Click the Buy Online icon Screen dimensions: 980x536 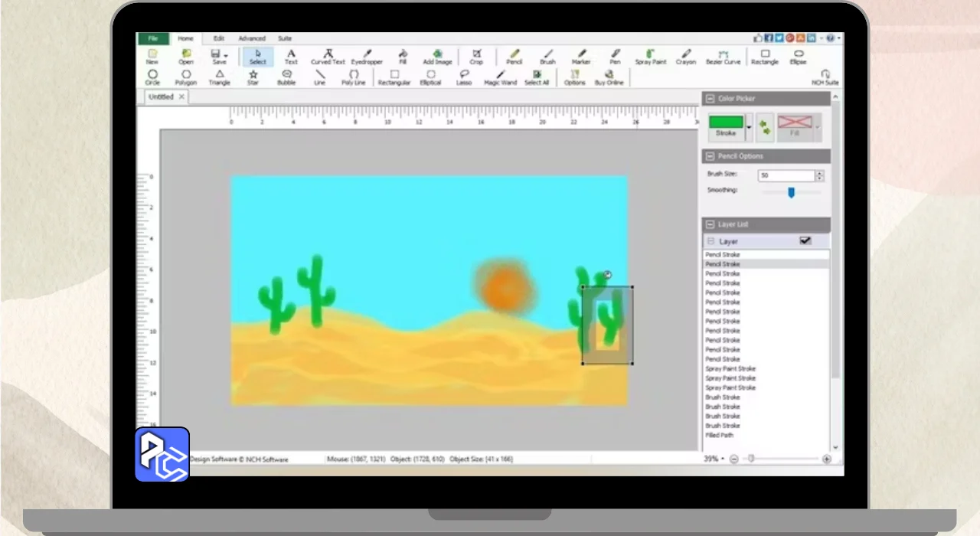(x=609, y=77)
